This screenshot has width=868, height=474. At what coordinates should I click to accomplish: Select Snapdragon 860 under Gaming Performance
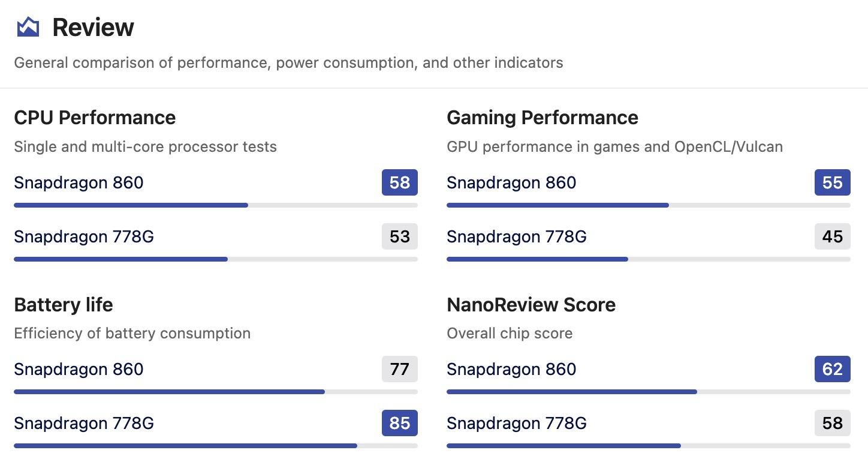(x=511, y=182)
